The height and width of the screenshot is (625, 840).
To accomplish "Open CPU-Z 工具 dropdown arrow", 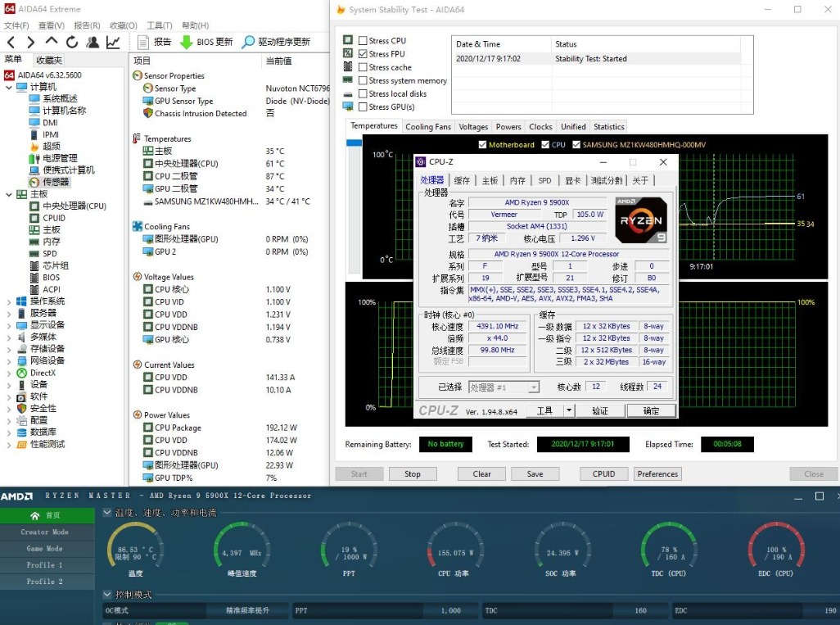I will pyautogui.click(x=569, y=410).
